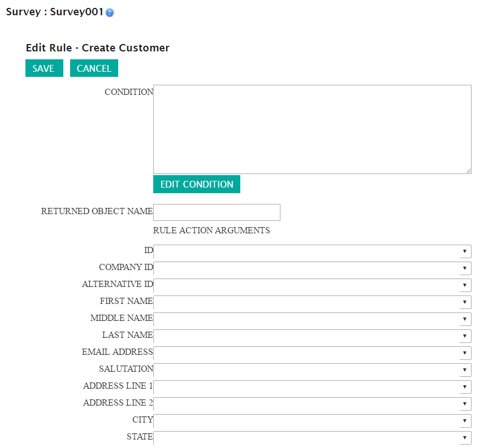Focus the Condition text area
This screenshot has width=484, height=448.
(x=312, y=129)
